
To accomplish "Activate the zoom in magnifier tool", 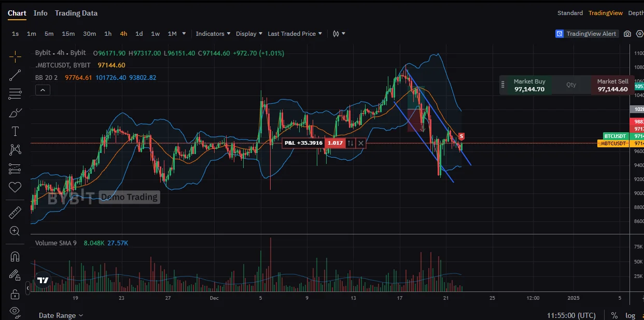I will [15, 231].
